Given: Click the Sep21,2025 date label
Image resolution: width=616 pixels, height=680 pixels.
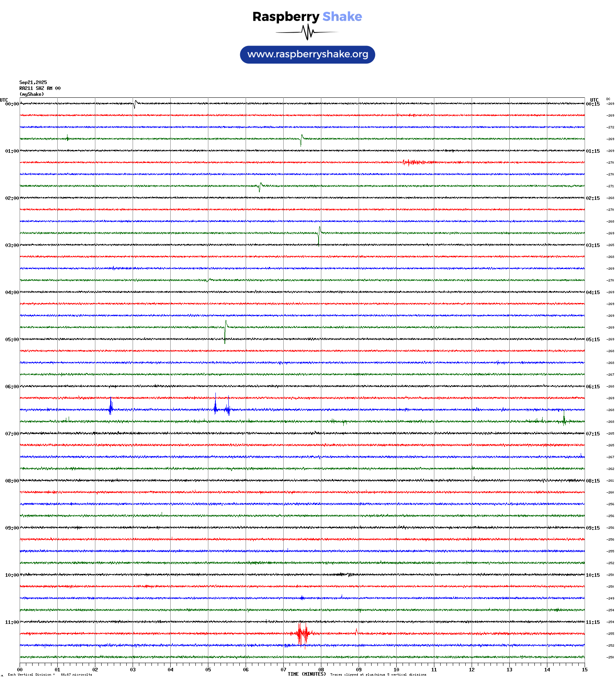Looking at the screenshot, I should coord(33,82).
